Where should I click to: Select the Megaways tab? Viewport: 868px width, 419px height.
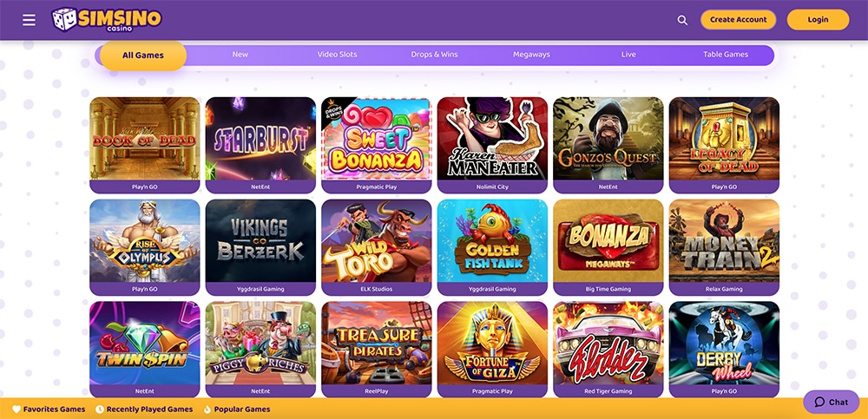[531, 55]
